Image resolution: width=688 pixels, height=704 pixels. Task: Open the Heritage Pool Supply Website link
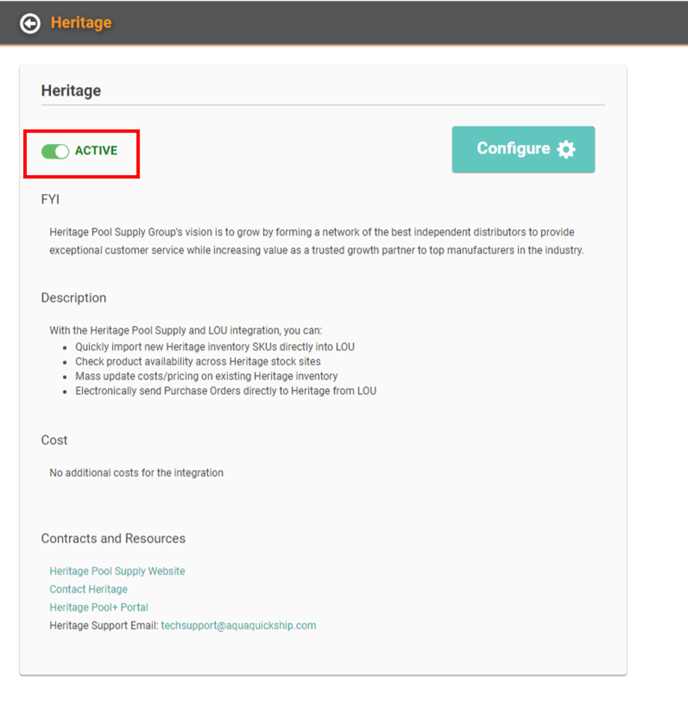coord(117,571)
